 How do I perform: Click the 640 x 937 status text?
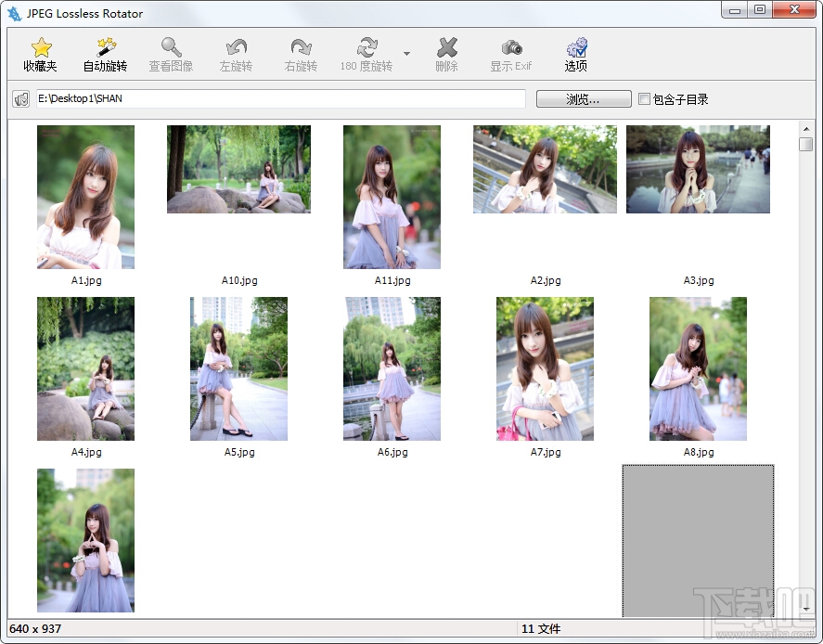point(35,629)
